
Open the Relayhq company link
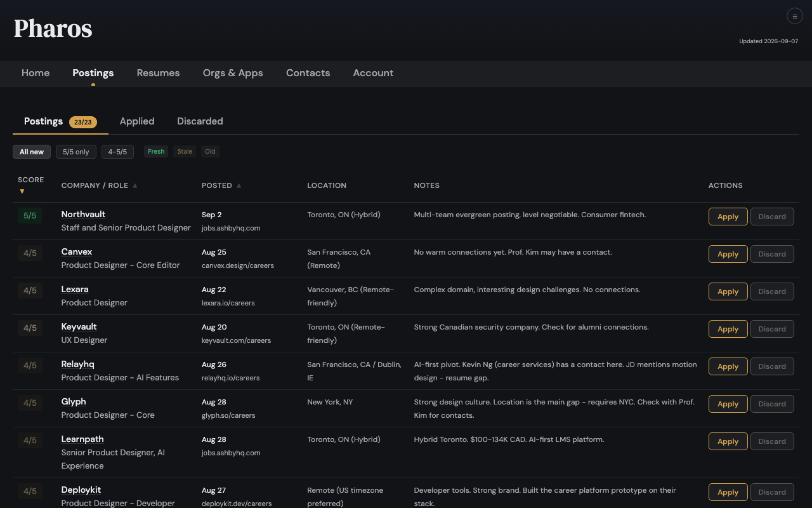[78, 364]
